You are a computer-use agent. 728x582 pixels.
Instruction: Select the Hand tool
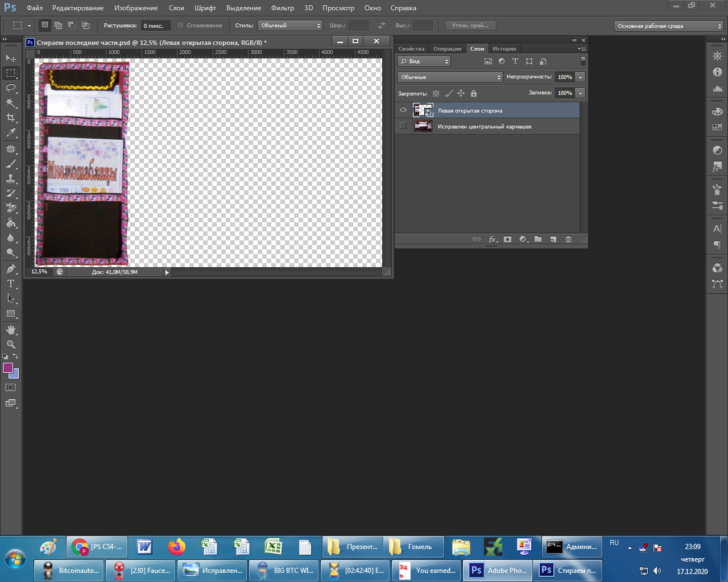[11, 330]
